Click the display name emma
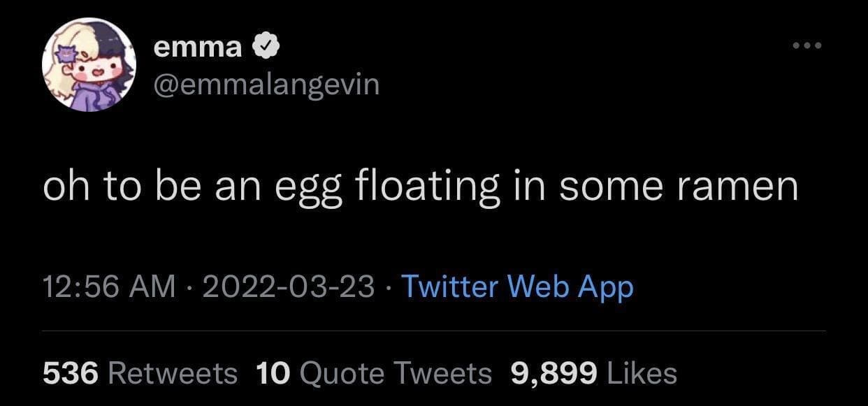The image size is (868, 406). pyautogui.click(x=198, y=47)
